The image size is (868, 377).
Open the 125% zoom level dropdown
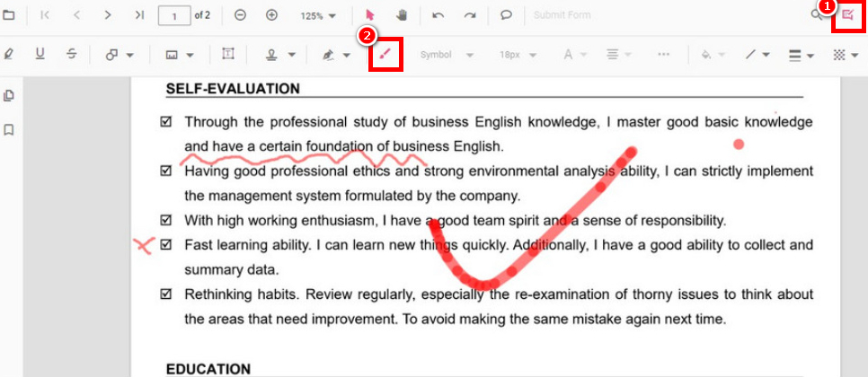tap(319, 16)
